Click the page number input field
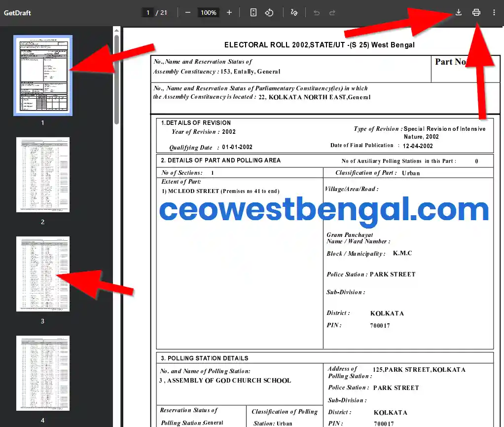This screenshot has height=427, width=504. point(147,12)
